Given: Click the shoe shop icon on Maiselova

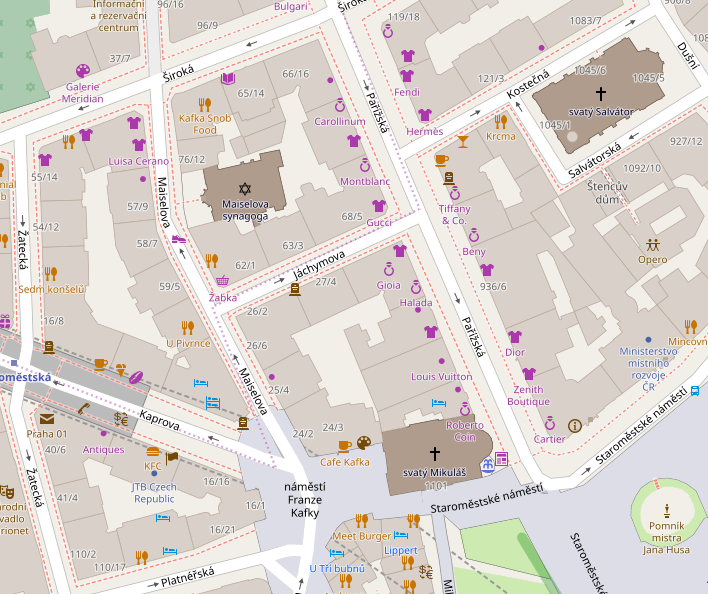Looking at the screenshot, I should pyautogui.click(x=179, y=238).
